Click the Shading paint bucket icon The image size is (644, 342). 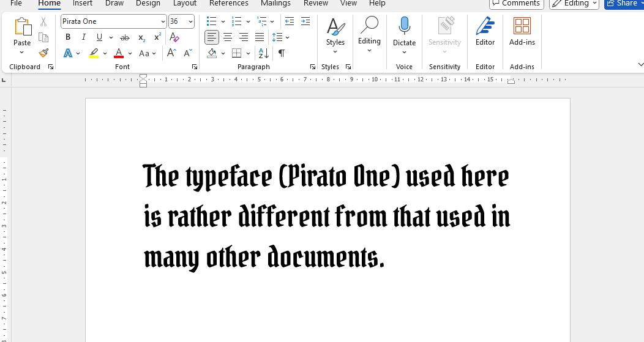[212, 53]
